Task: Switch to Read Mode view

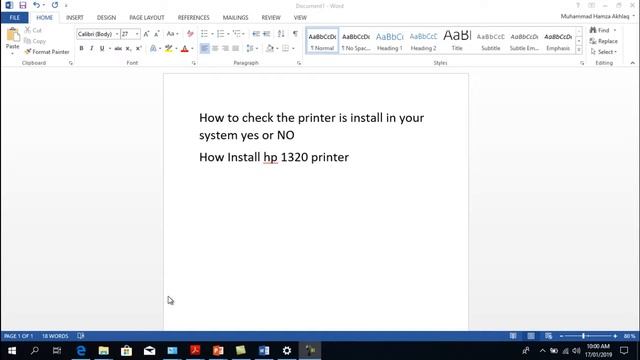Action: point(513,336)
